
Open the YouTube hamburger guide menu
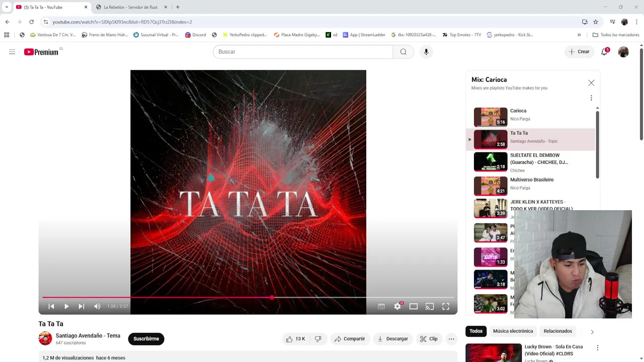click(x=12, y=52)
